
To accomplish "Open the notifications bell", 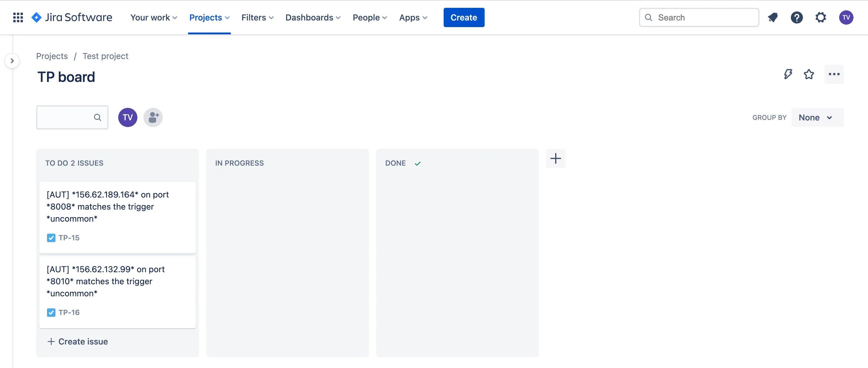I will tap(773, 17).
